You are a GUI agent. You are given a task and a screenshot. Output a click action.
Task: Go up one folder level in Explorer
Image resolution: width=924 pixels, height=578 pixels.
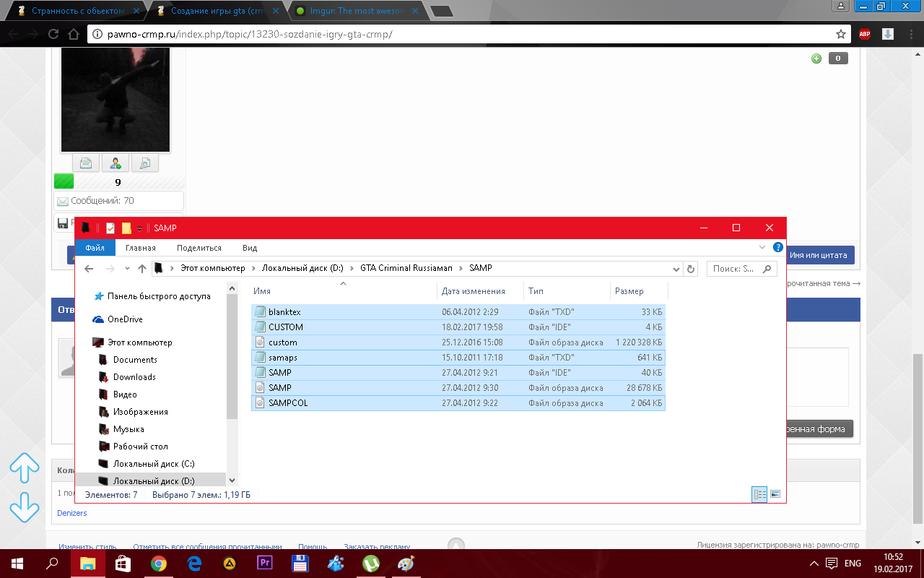click(x=142, y=269)
